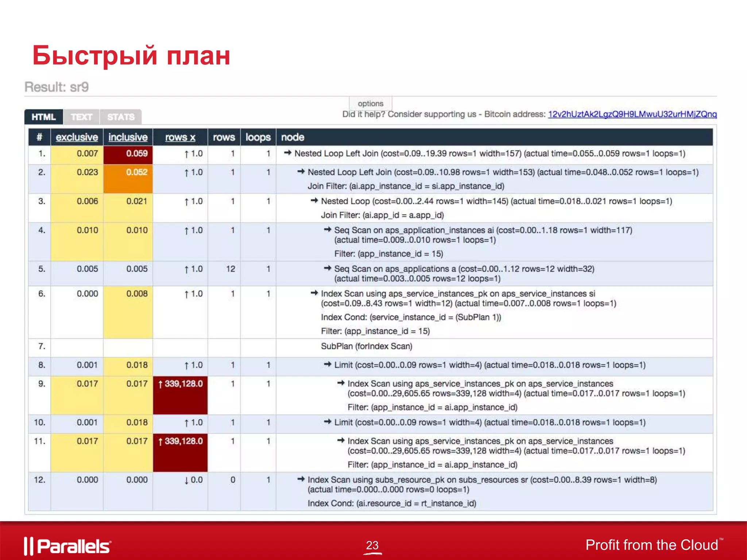The width and height of the screenshot is (747, 560).
Task: Sort by the exclusive column header
Action: pyautogui.click(x=77, y=137)
